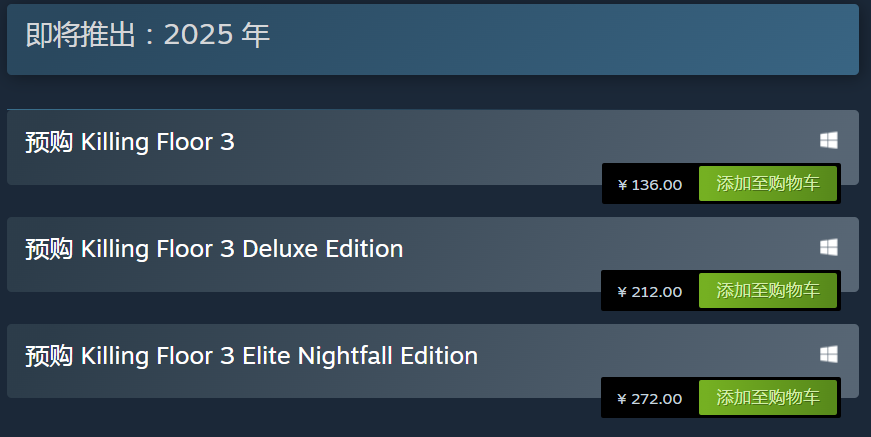Image resolution: width=871 pixels, height=437 pixels.
Task: Click the ¥ 136.00 price label
Action: pyautogui.click(x=650, y=185)
